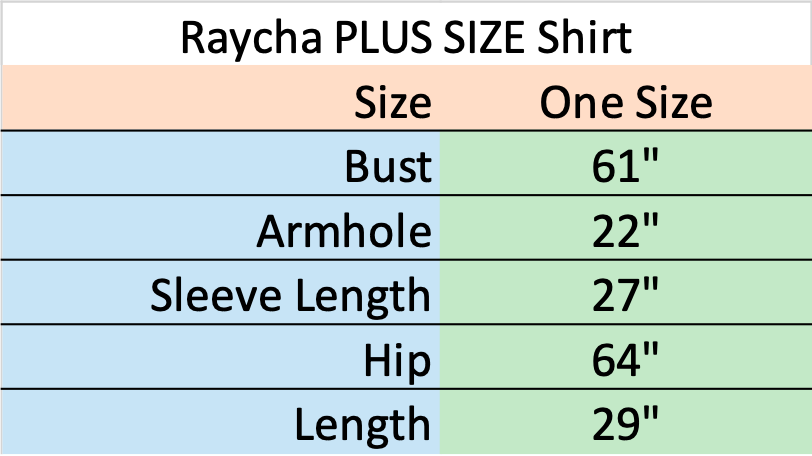Screen dimensions: 812x456
Task: Select the 64" hip measurement cell
Action: click(x=626, y=360)
